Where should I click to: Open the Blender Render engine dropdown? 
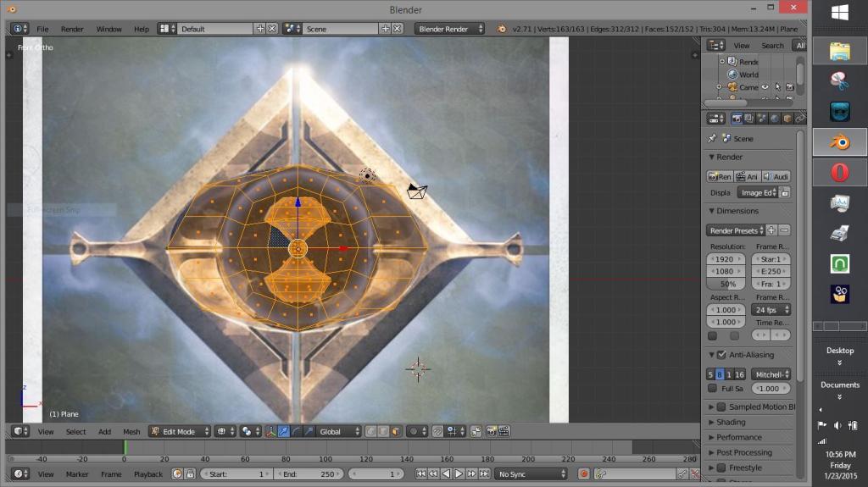point(449,29)
